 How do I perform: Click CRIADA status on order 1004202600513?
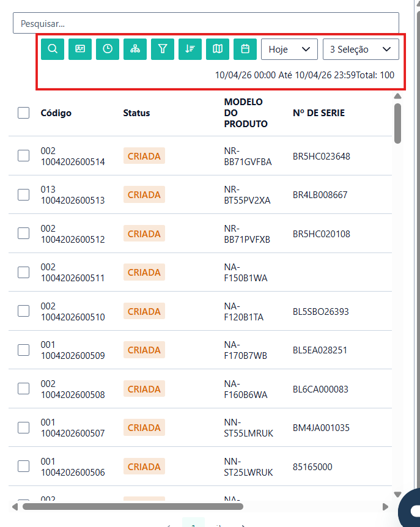click(144, 195)
